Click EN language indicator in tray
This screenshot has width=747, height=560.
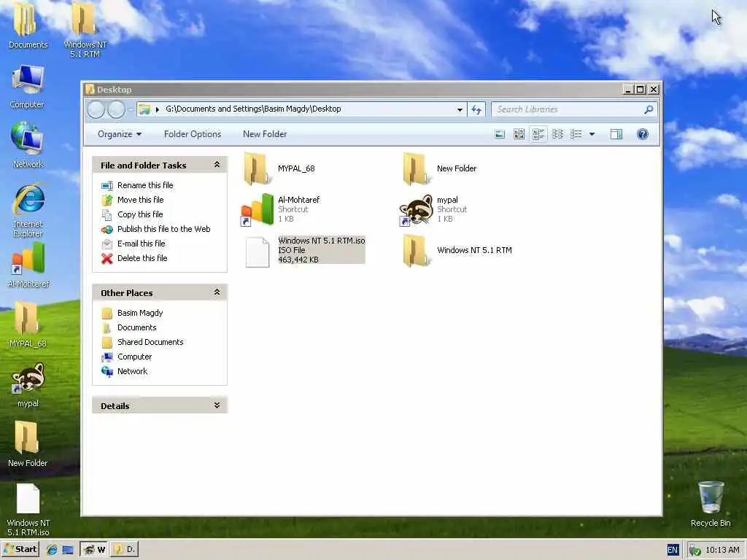(672, 550)
